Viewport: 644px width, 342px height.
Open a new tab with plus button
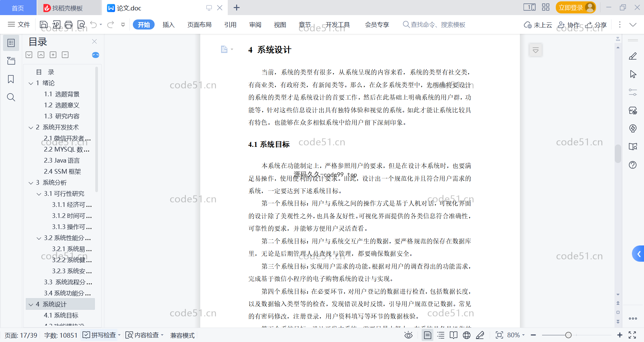coord(236,8)
